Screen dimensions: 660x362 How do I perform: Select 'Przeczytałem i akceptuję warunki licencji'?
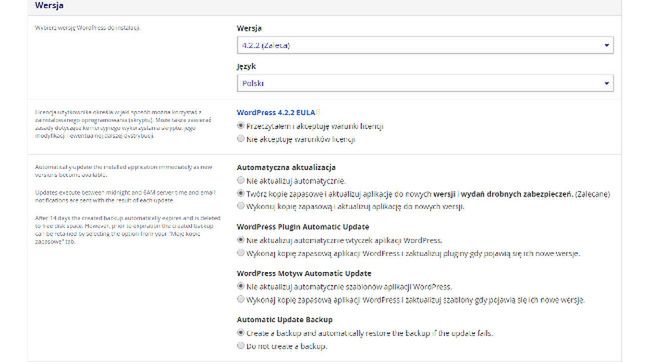[x=241, y=125]
